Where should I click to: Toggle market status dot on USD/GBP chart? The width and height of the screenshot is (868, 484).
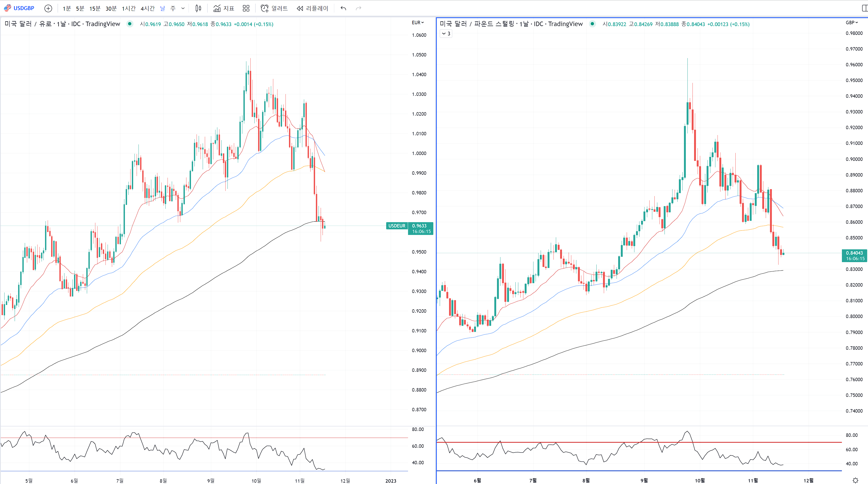point(592,24)
